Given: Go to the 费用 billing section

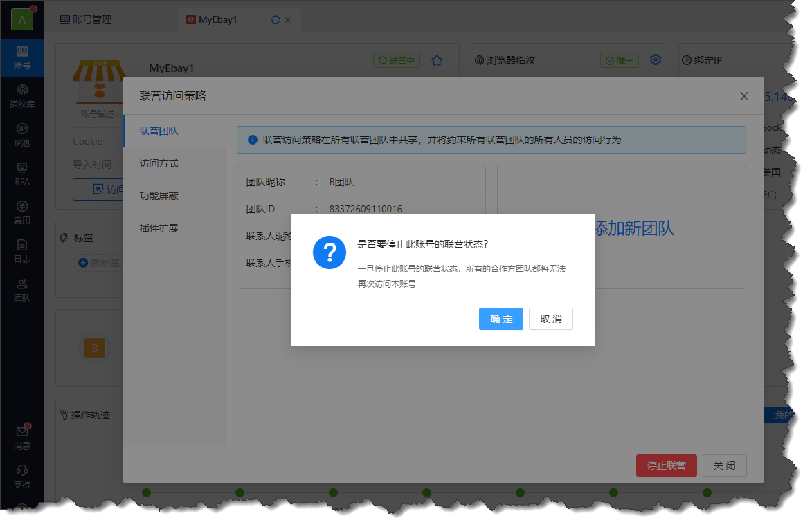Looking at the screenshot, I should [x=22, y=212].
